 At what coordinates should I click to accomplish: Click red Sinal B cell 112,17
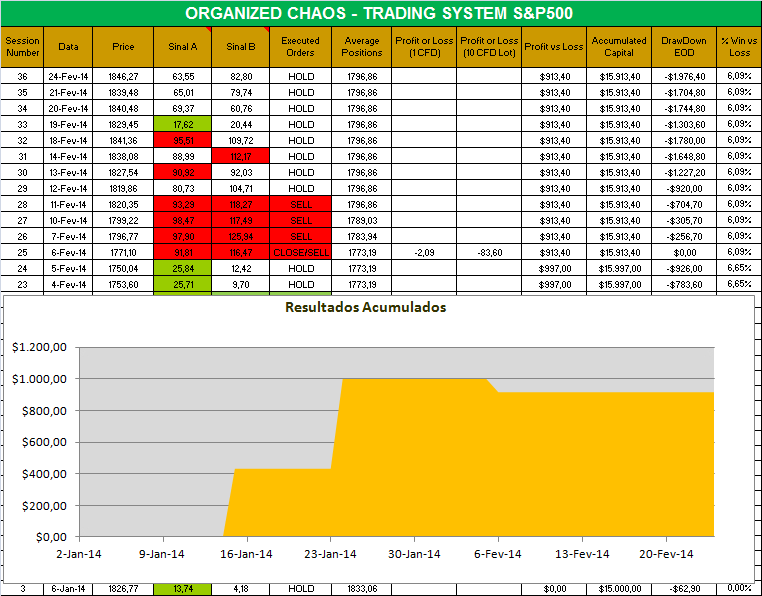pyautogui.click(x=241, y=157)
